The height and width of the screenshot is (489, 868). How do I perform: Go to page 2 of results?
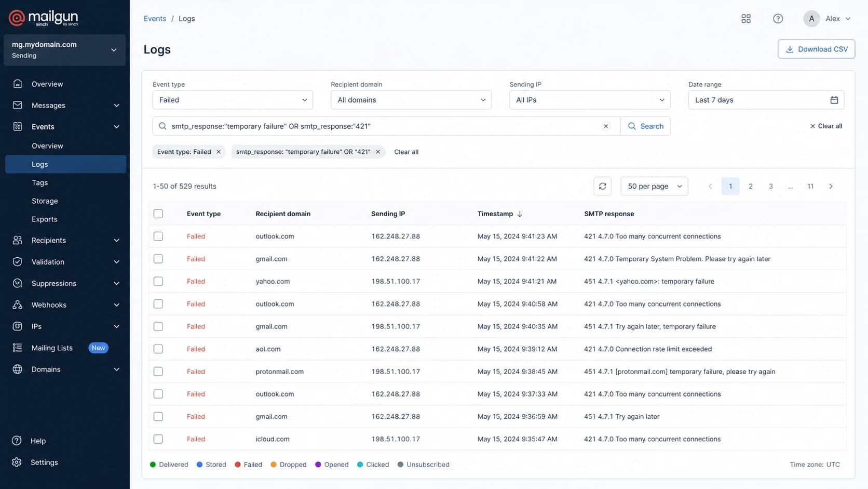(750, 186)
